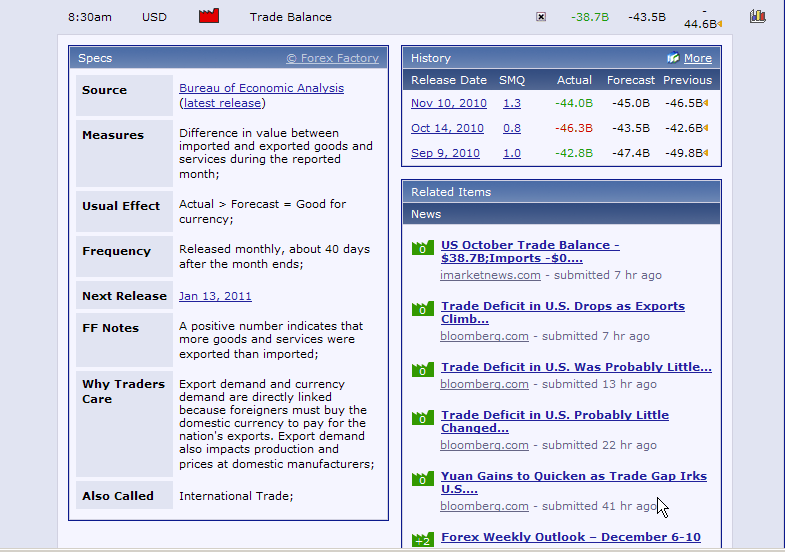Viewport: 785px width, 552px height.
Task: Open the latest release link
Action: (223, 103)
